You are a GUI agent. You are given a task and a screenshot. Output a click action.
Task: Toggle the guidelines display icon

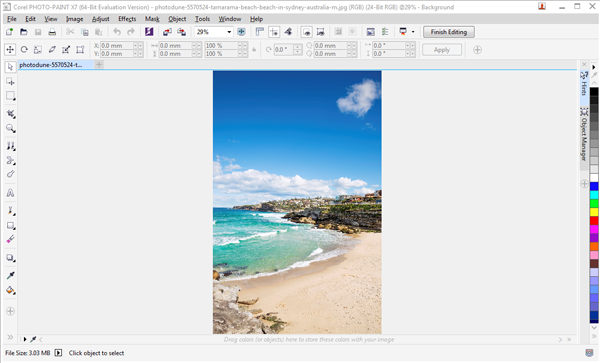(274, 32)
